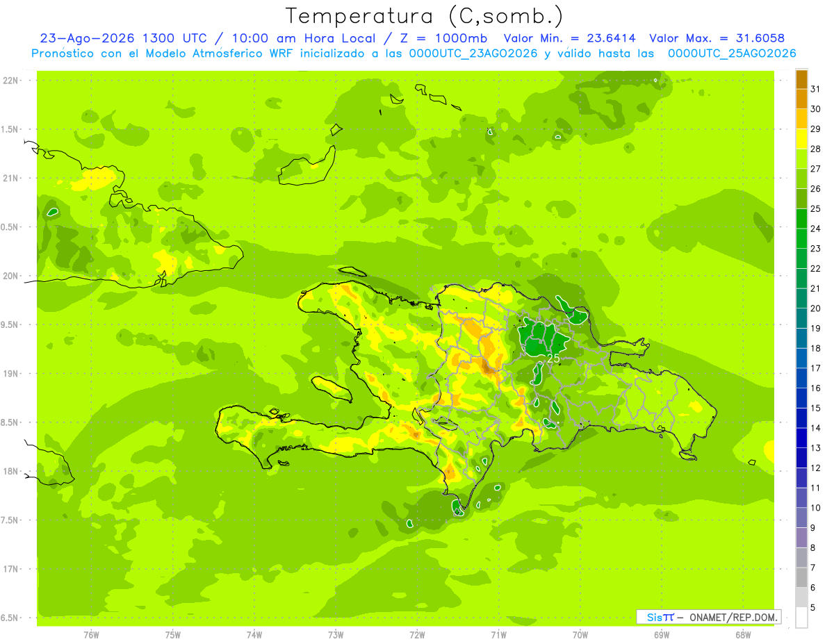Click the legend value "15"
The width and height of the screenshot is (834, 644).
tap(816, 408)
